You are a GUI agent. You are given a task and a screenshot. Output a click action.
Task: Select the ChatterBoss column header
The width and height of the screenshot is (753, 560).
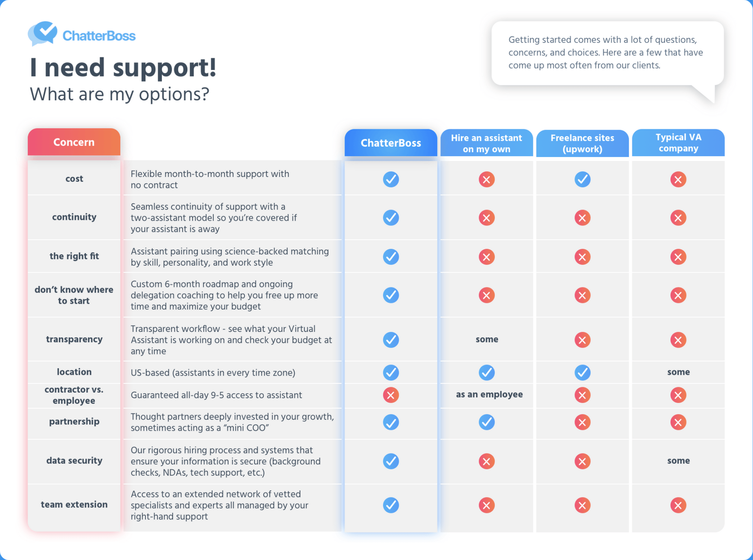pos(391,143)
